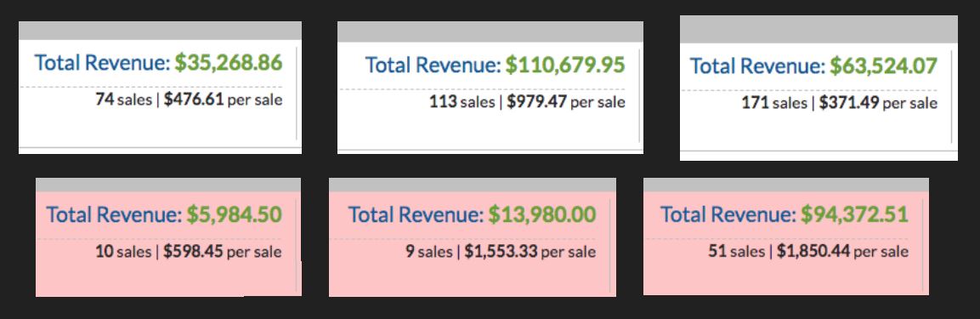The height and width of the screenshot is (319, 980).
Task: Click the $35,268.86 total revenue amount
Action: tap(228, 63)
